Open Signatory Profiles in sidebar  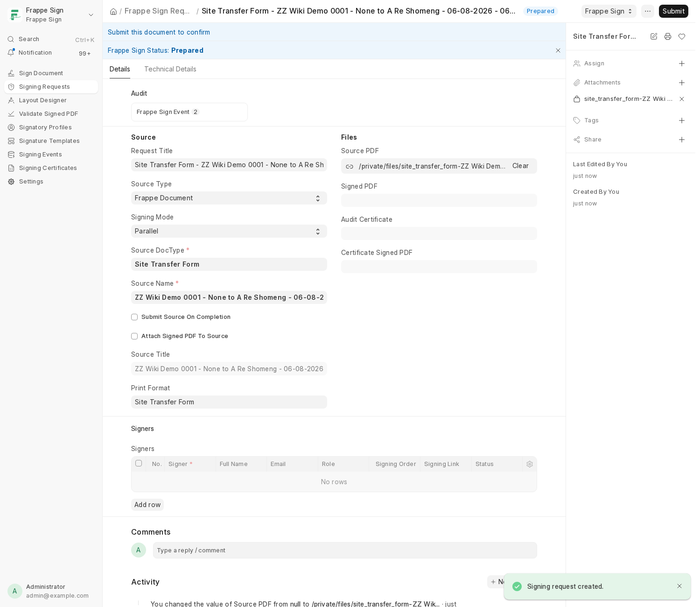coord(51,127)
